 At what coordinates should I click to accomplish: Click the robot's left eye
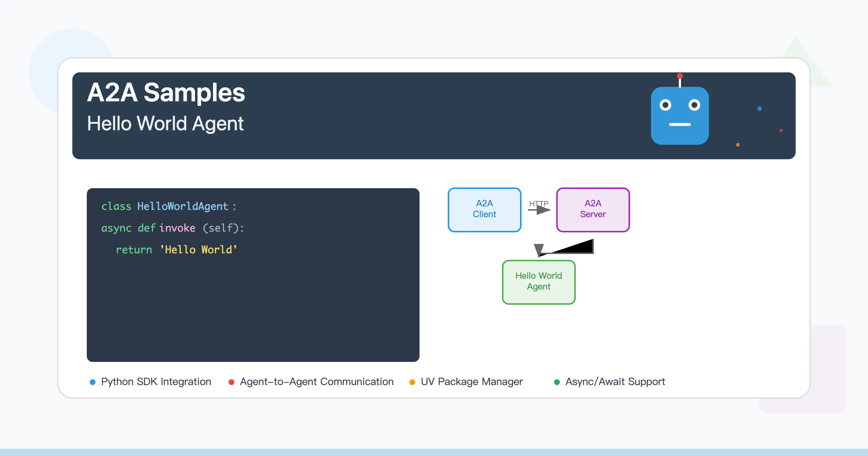click(x=665, y=105)
